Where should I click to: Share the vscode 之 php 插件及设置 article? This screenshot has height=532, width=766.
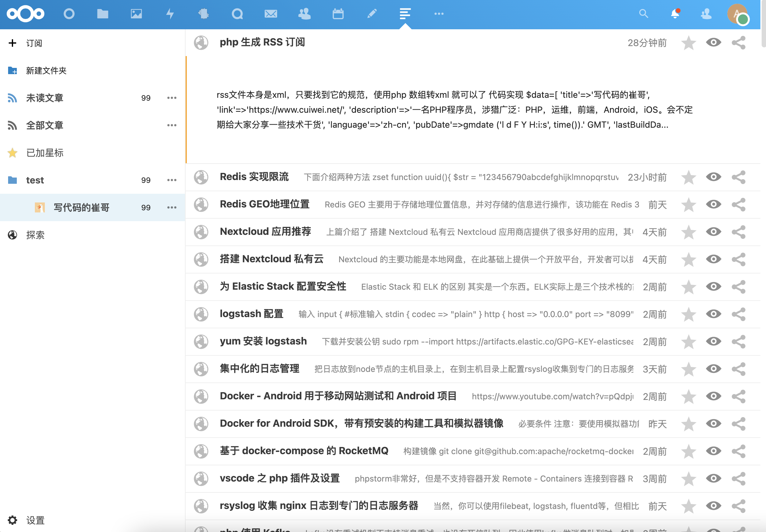[x=739, y=478]
